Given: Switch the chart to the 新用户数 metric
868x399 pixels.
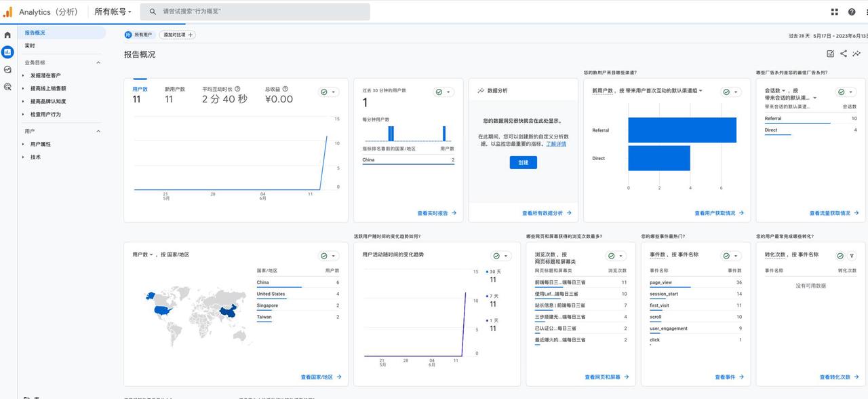Looking at the screenshot, I should 175,94.
